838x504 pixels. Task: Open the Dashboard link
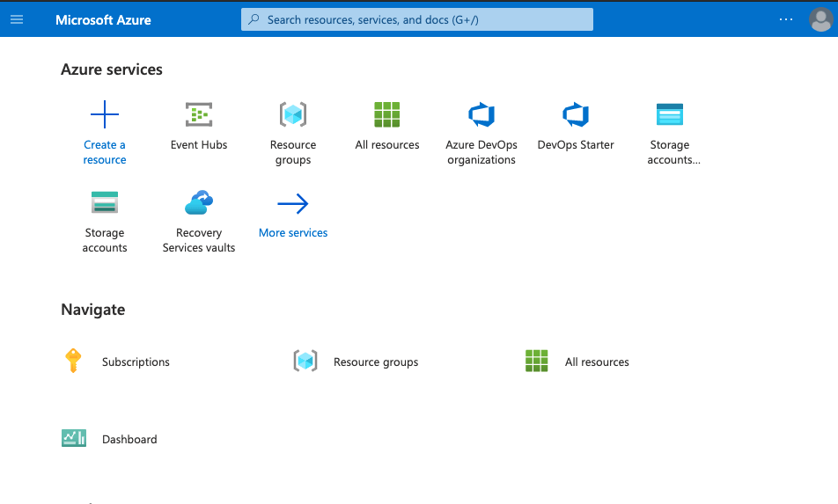point(129,440)
